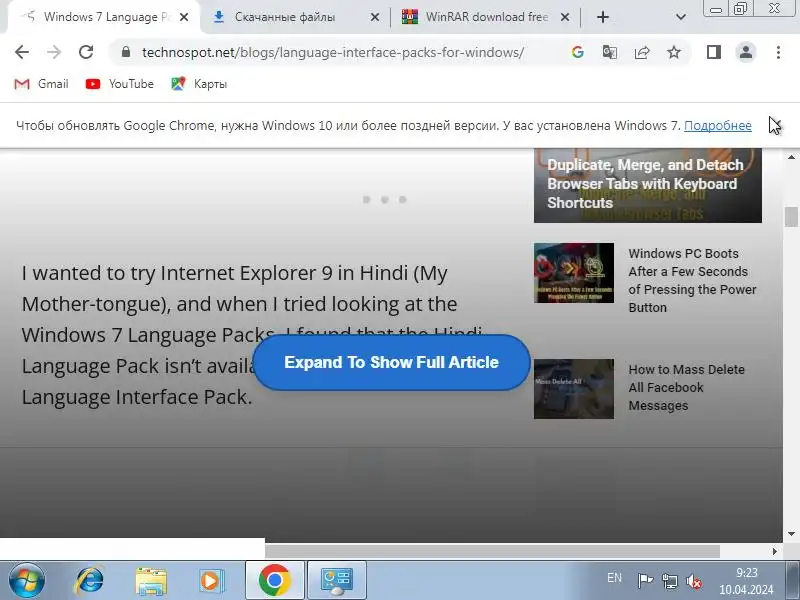800x600 pixels.
Task: Open Windows PC Boots After a Few Seconds link
Action: point(692,280)
